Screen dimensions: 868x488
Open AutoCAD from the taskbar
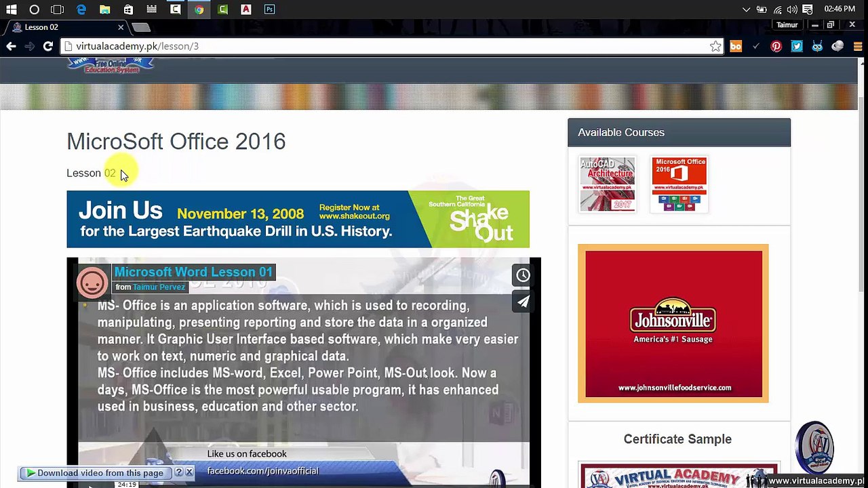246,9
